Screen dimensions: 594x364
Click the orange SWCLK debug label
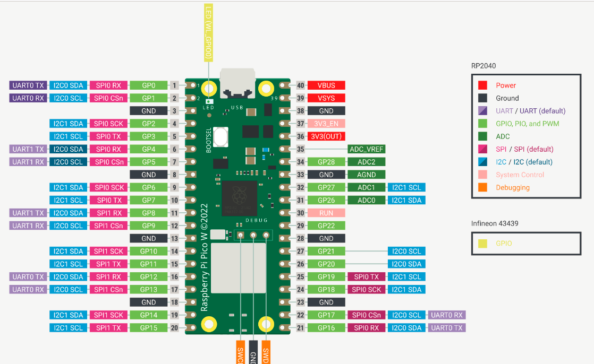pos(240,352)
